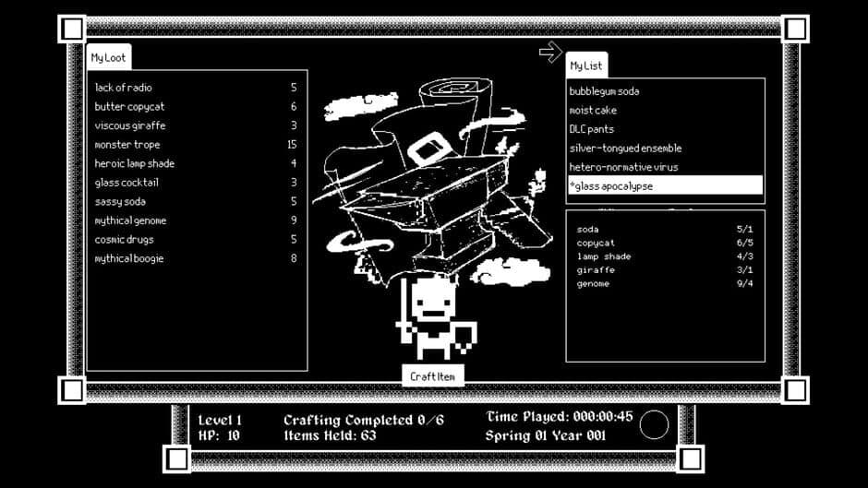Click the top-right corner square of frame
Image resolution: width=868 pixels, height=488 pixels.
[795, 29]
